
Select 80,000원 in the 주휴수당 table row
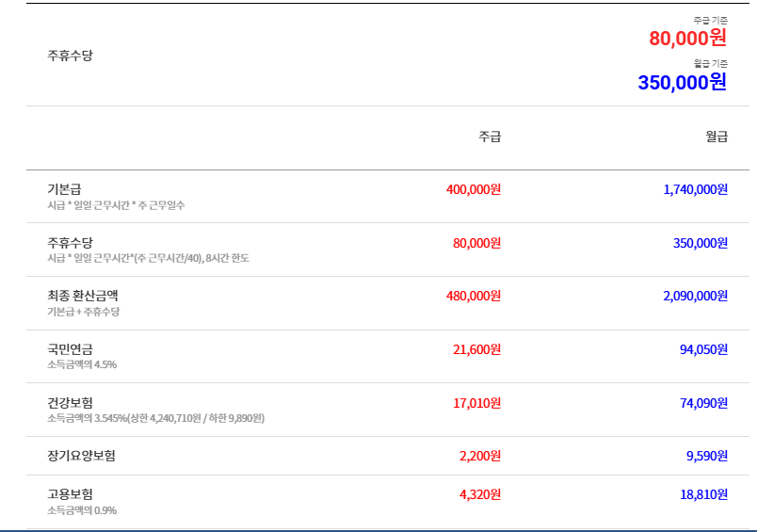pos(476,243)
